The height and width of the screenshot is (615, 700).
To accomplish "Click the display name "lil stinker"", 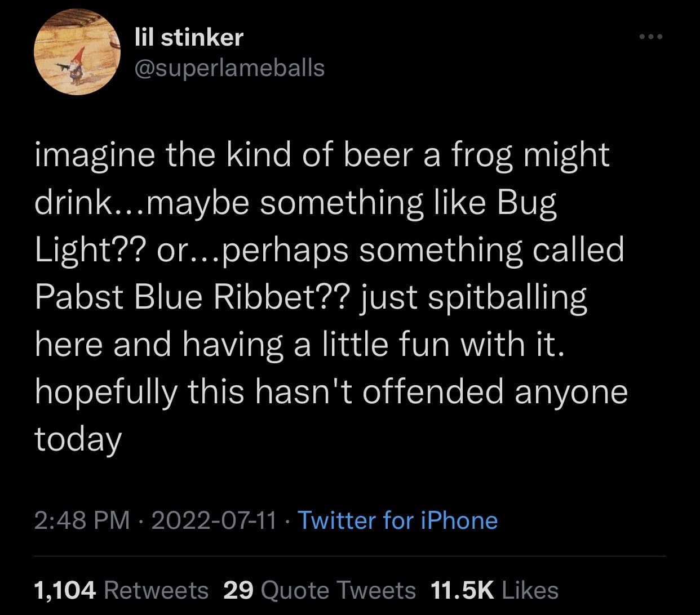I will point(189,37).
